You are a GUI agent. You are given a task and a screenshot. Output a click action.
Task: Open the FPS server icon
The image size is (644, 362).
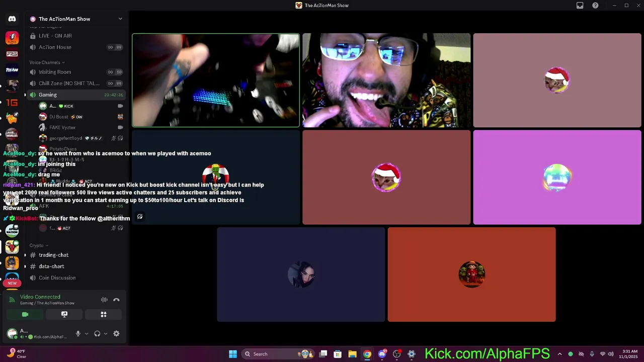coord(12,54)
